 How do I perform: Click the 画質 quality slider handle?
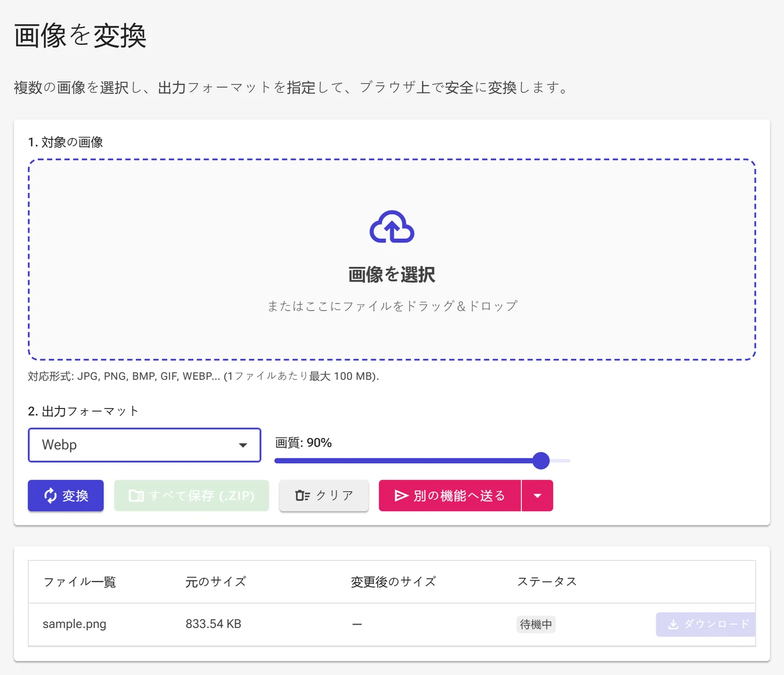pyautogui.click(x=541, y=461)
